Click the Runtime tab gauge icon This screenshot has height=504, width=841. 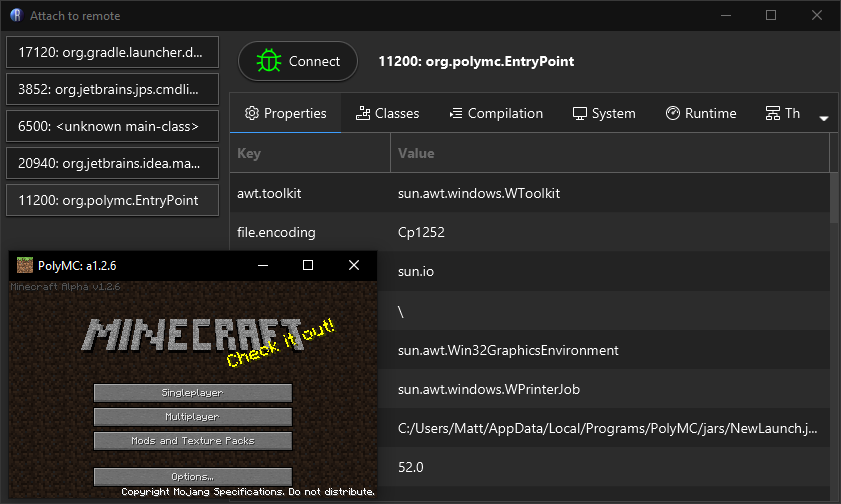pyautogui.click(x=673, y=113)
